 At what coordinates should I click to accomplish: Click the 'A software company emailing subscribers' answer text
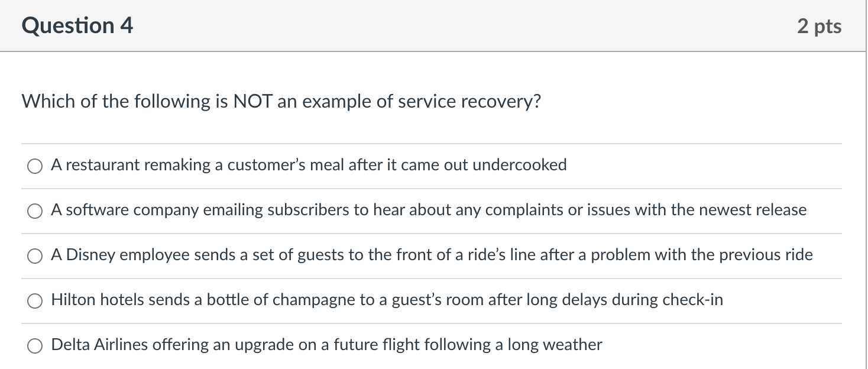[x=429, y=210]
